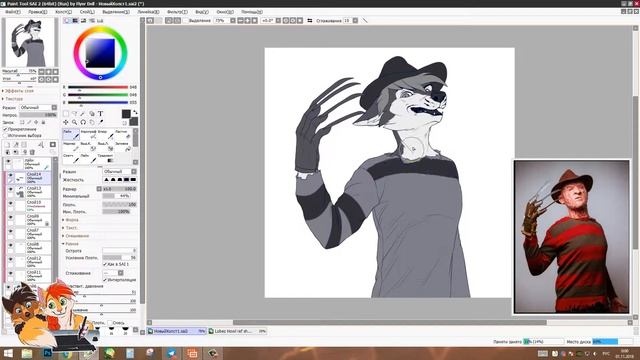This screenshot has width=640, height=360.
Task: Toggle the Источник выбора checkbox
Action: 5,135
